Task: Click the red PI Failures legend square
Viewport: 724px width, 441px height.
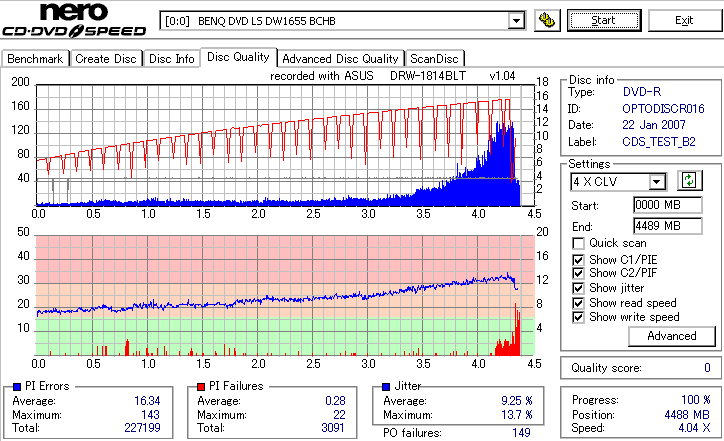Action: pyautogui.click(x=201, y=387)
